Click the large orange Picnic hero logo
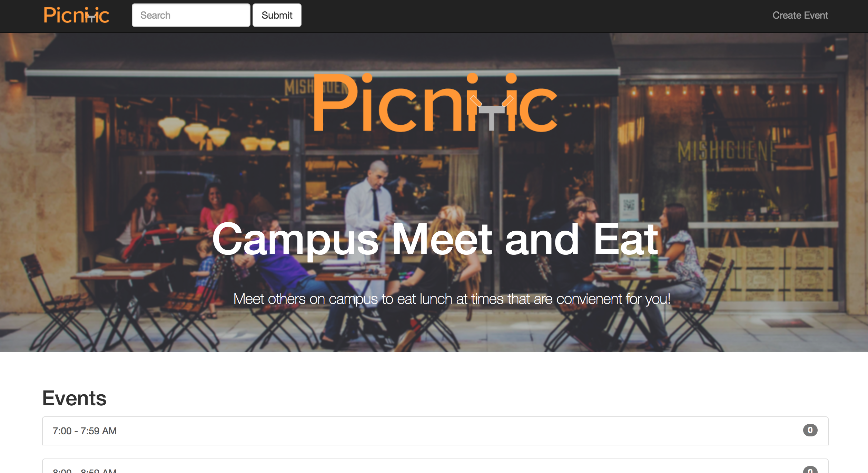 pyautogui.click(x=435, y=103)
